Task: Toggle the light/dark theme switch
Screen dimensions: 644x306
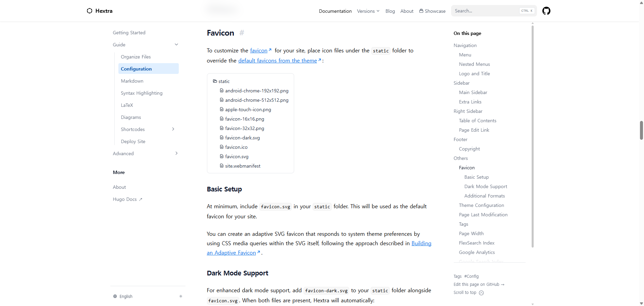Action: coord(180,296)
